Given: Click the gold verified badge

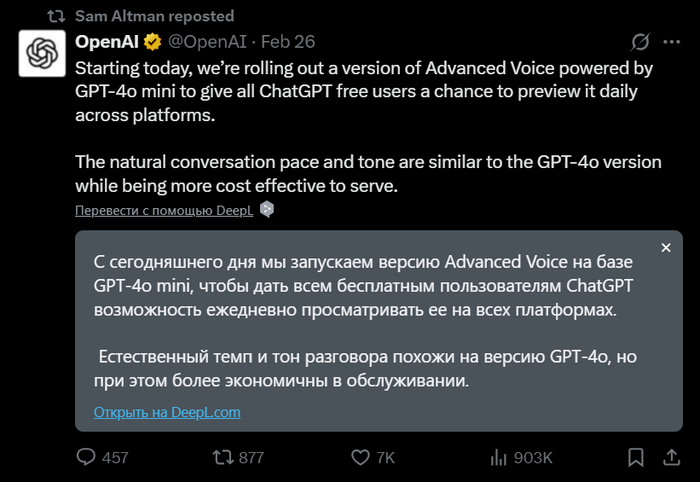Looking at the screenshot, I should tap(153, 42).
